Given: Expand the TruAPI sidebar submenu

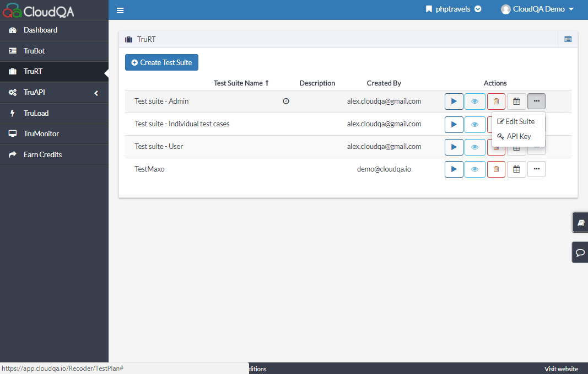Looking at the screenshot, I should 54,92.
